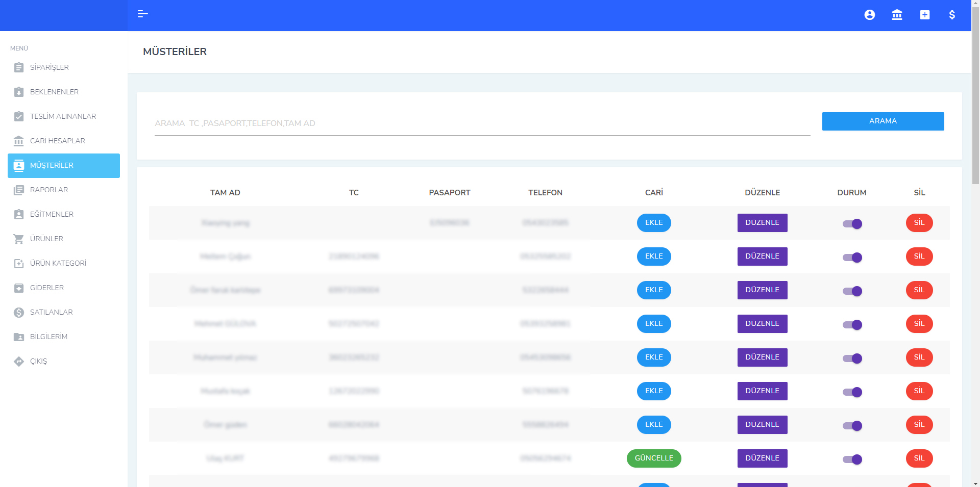Click EKLE in the third customer row
980x487 pixels.
(x=654, y=290)
